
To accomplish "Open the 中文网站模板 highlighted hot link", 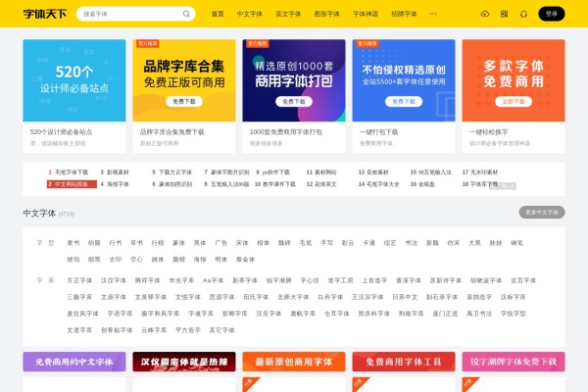I will point(73,183).
